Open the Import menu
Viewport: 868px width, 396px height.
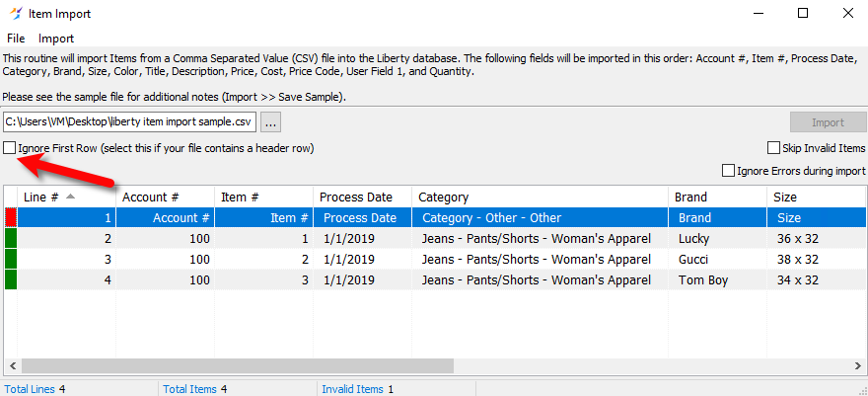pos(56,39)
